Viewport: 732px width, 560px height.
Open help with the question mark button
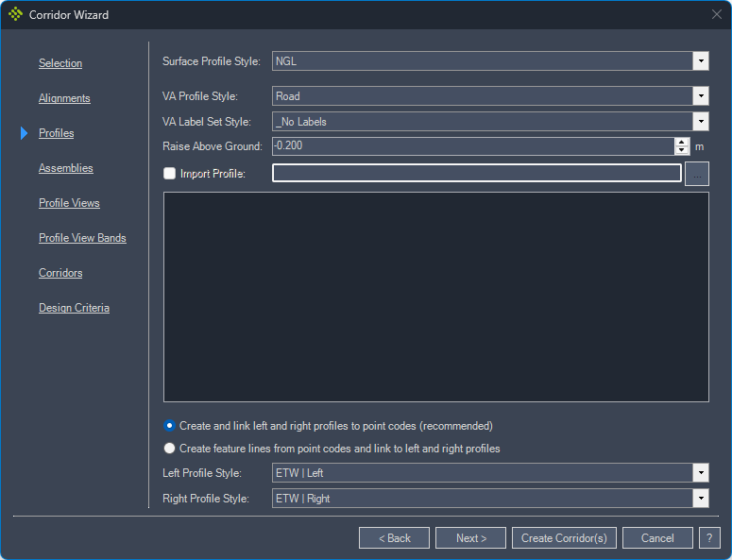[x=709, y=538]
